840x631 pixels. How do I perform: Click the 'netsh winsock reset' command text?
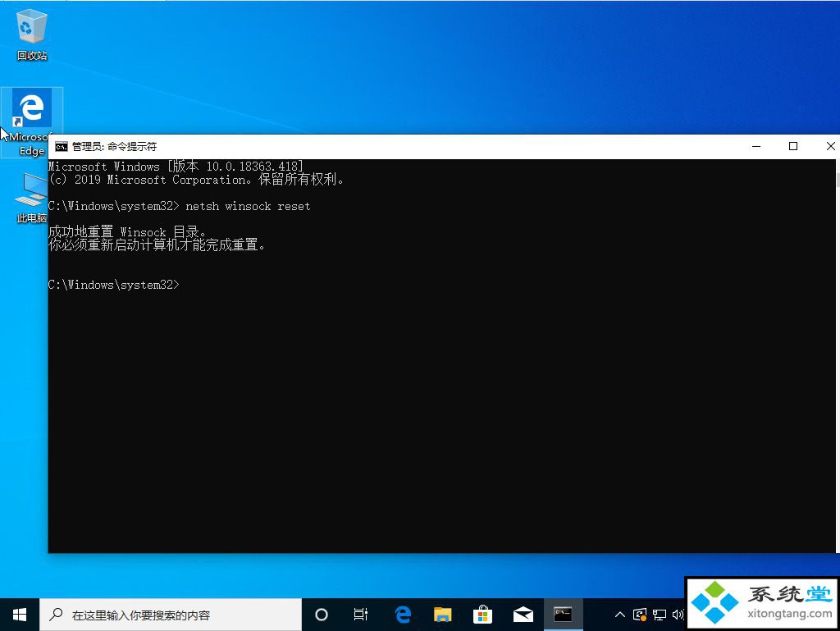248,206
